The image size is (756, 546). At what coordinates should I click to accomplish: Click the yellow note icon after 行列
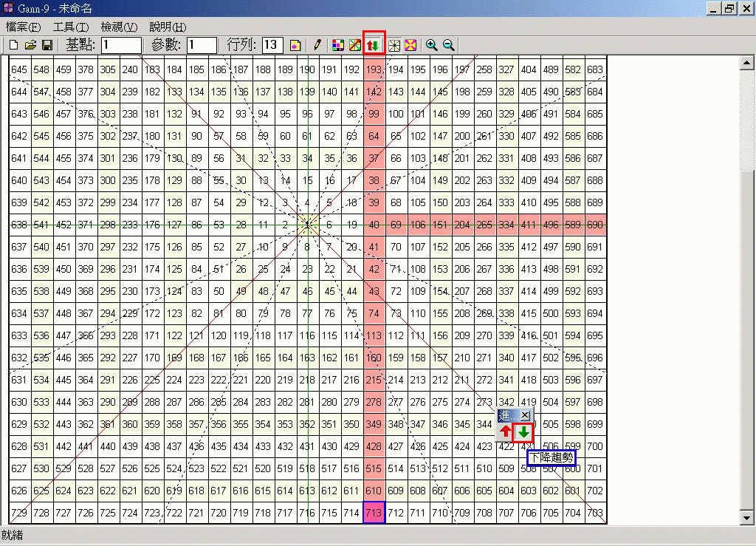[295, 45]
